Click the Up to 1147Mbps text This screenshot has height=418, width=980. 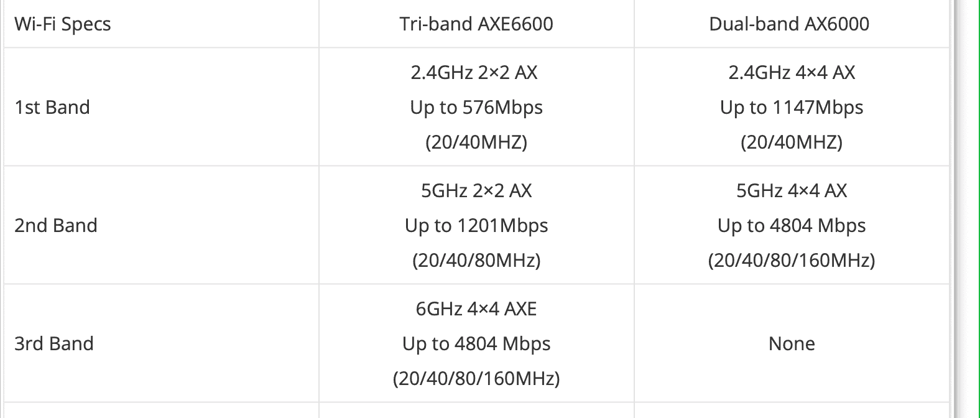click(x=792, y=108)
